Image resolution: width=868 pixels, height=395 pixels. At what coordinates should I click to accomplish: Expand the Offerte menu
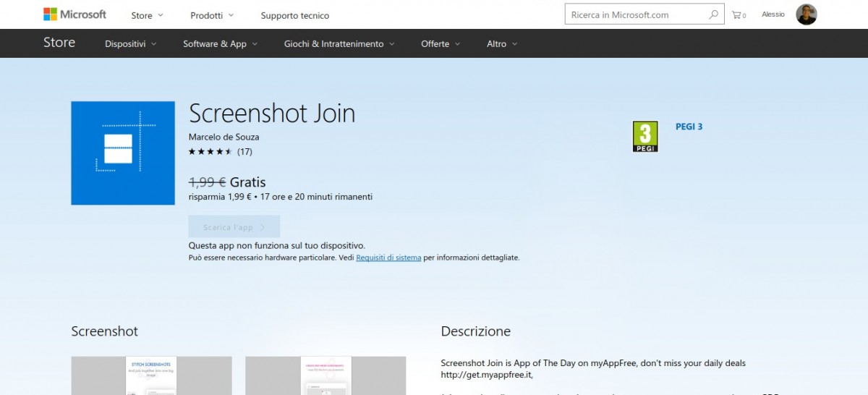pos(441,44)
